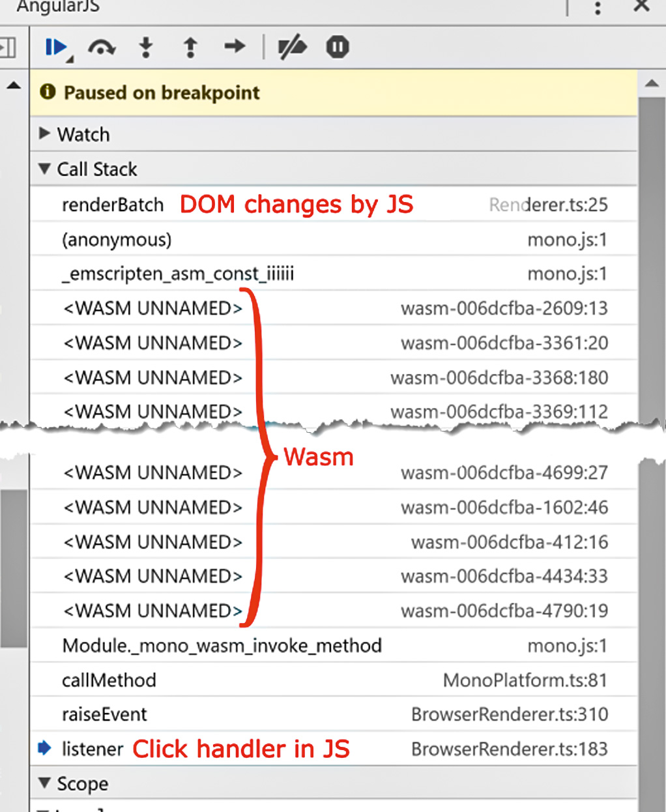
Task: Step into the next function call
Action: [x=146, y=48]
